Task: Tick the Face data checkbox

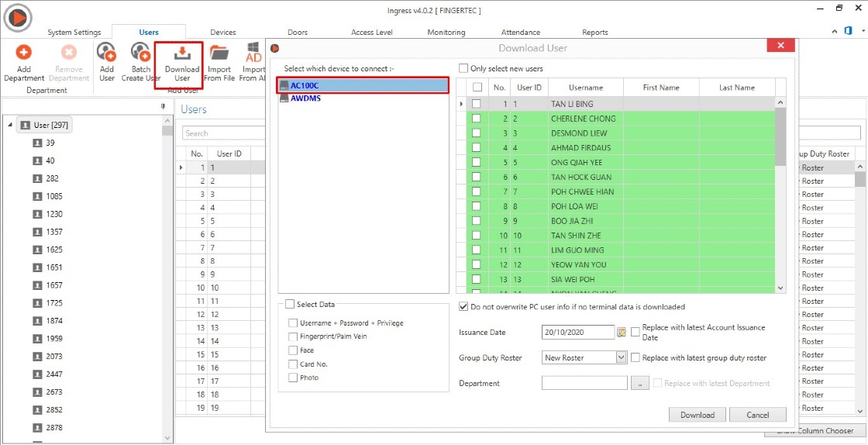Action: 293,350
